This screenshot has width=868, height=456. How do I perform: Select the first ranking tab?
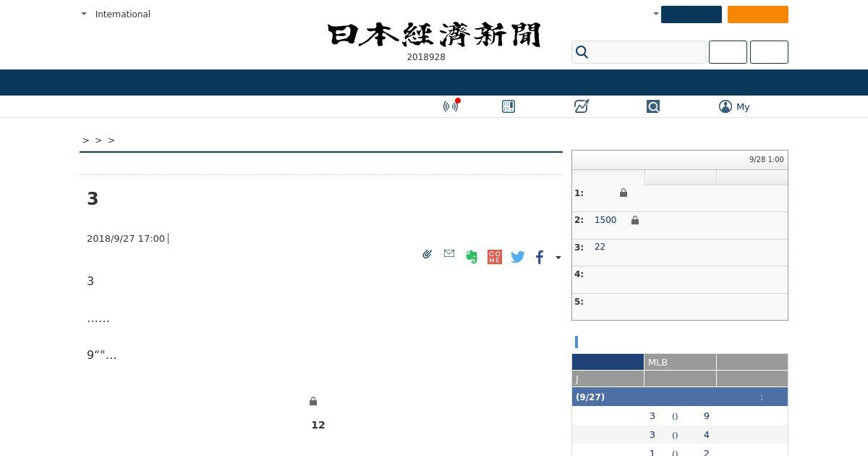point(608,177)
